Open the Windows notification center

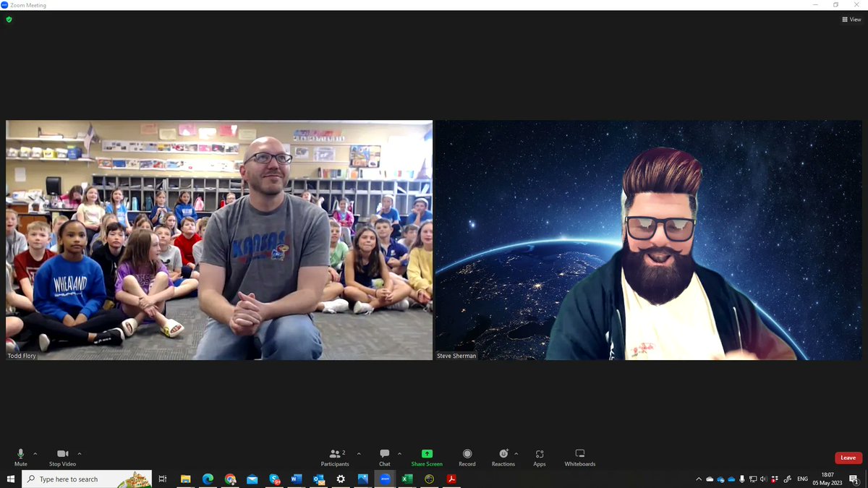[854, 479]
